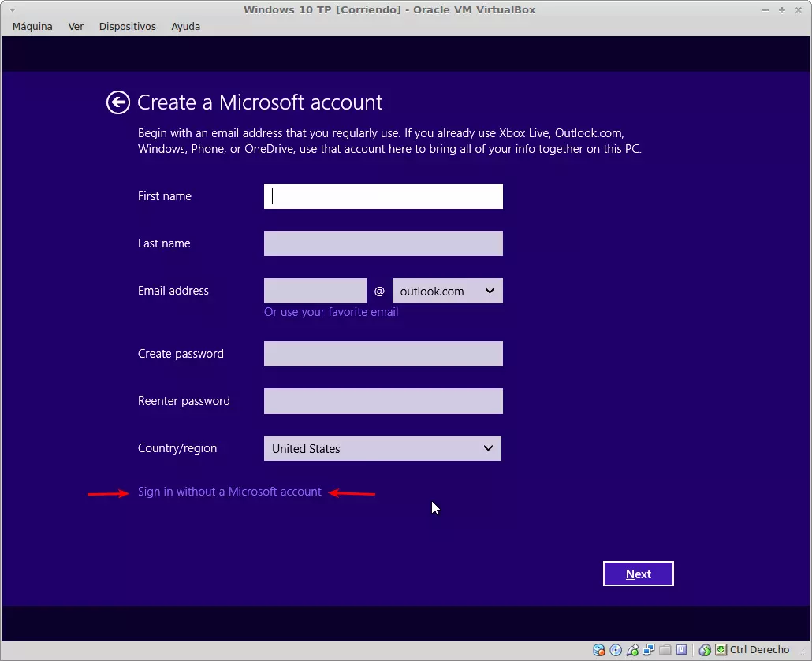Open the outlook.com email domain dropdown
The image size is (812, 661).
coord(447,291)
